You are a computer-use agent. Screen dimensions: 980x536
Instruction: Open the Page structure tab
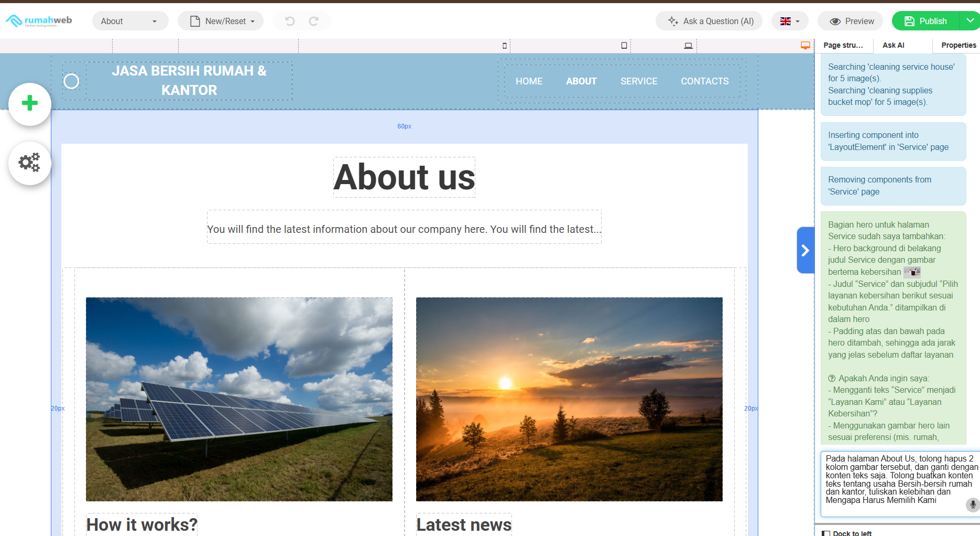coord(843,45)
